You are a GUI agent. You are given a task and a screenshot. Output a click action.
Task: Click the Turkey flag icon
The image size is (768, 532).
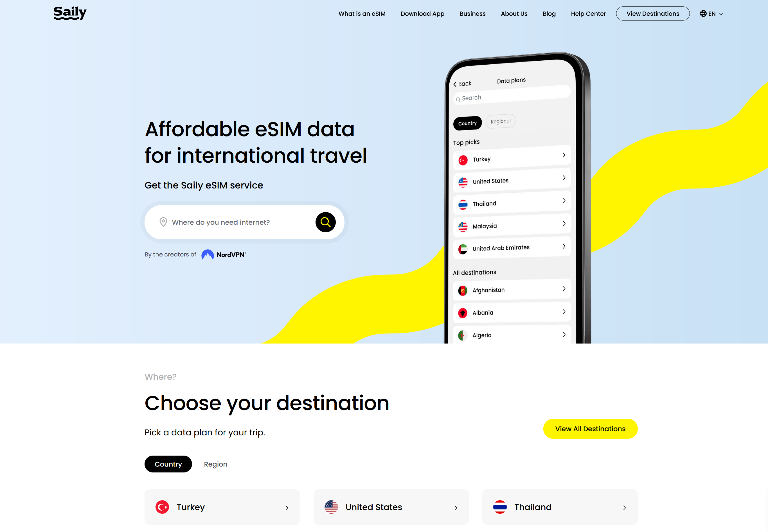pos(163,507)
